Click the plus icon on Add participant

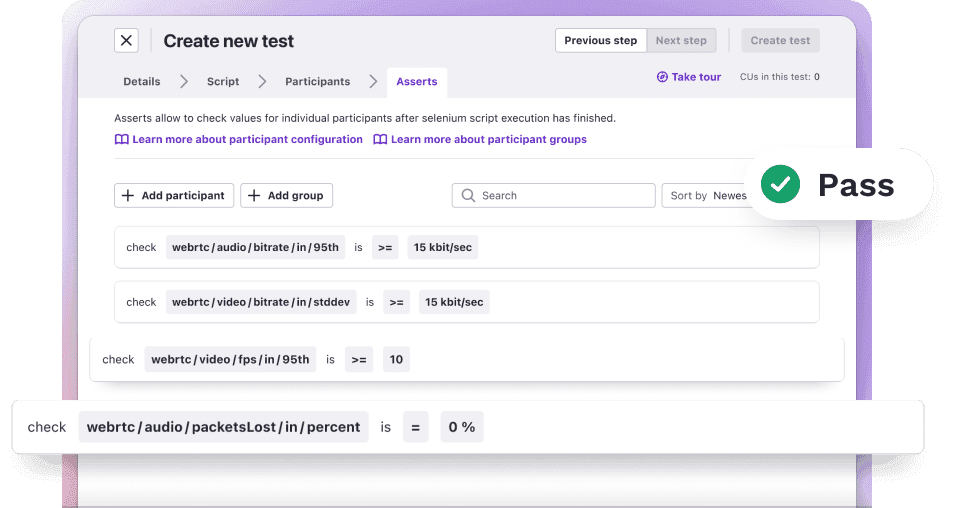point(128,196)
